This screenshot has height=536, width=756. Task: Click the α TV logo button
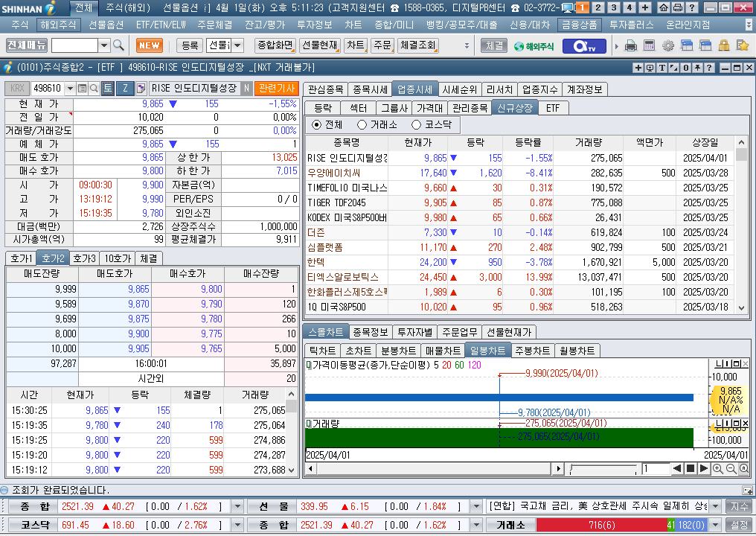[584, 46]
